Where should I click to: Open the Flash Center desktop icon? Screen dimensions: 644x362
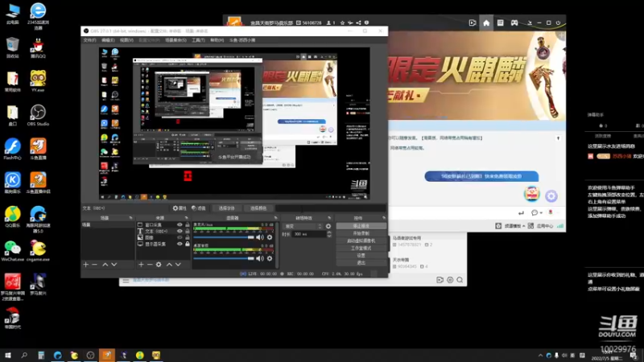13,149
